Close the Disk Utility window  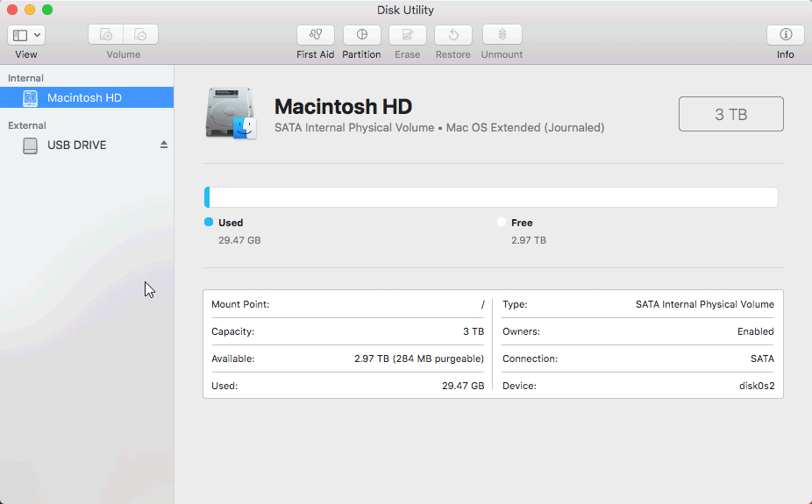click(x=12, y=10)
